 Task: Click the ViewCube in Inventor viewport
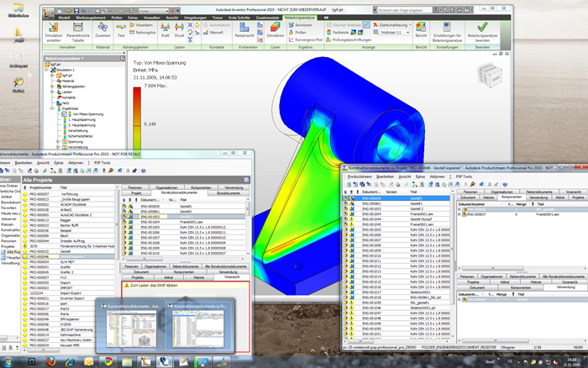click(490, 76)
